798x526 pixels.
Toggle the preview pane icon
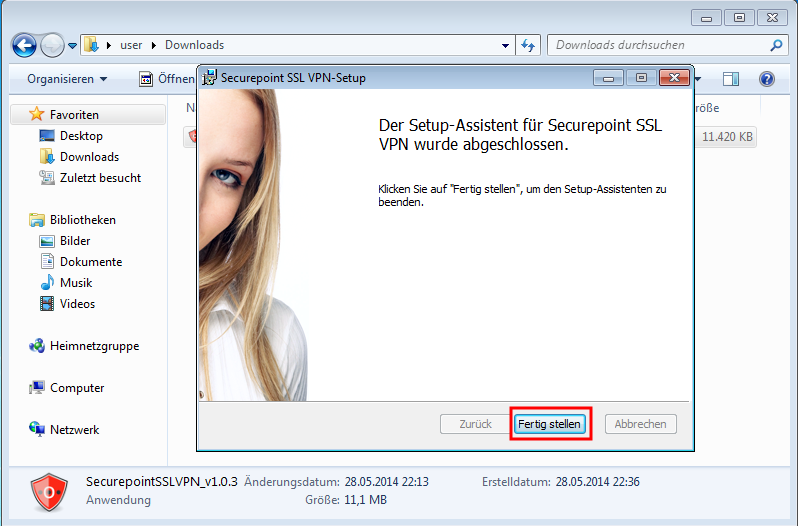pos(731,79)
